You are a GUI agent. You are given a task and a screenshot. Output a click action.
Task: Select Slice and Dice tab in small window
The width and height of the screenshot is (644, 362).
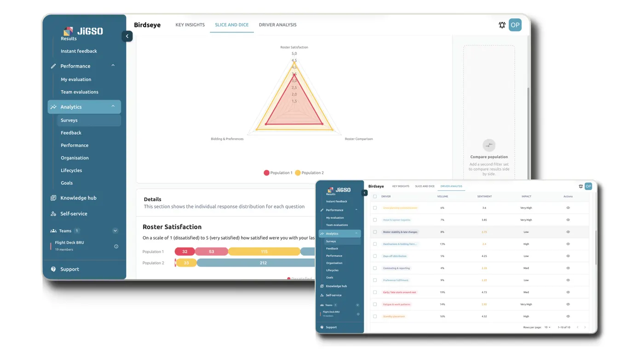(425, 186)
